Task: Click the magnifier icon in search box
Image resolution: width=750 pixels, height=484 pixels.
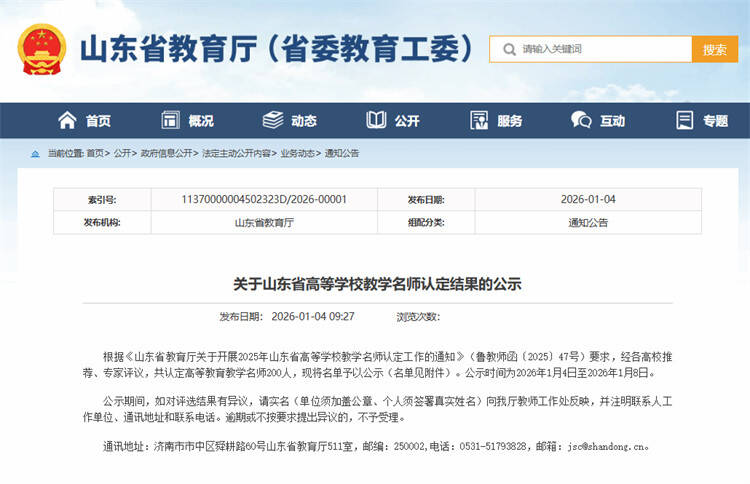Action: (508, 49)
